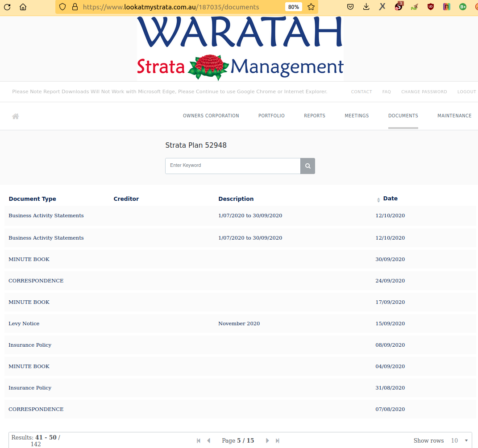Screen dimensions: 478x448
Task: Click the Document Type column header
Action: point(32,199)
